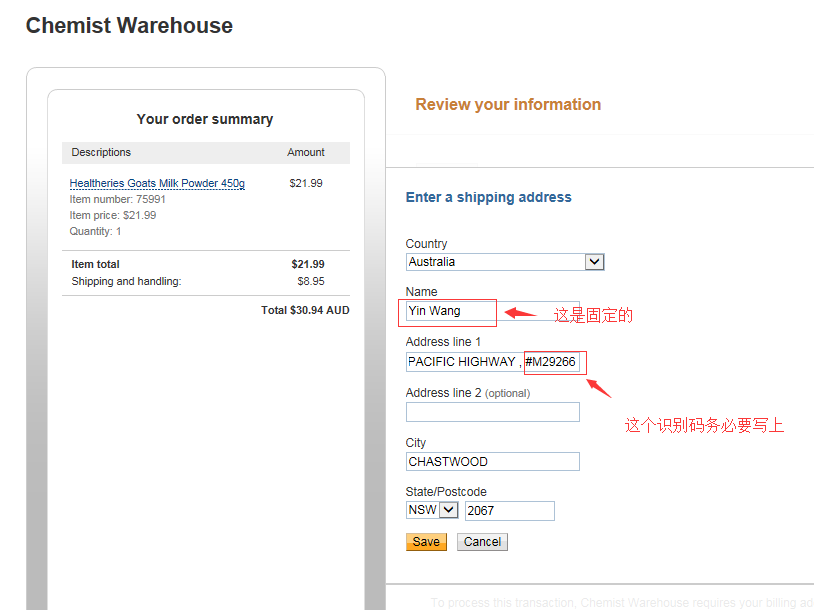The width and height of the screenshot is (814, 610).
Task: Click the empty Address line 2 field
Action: (x=493, y=412)
